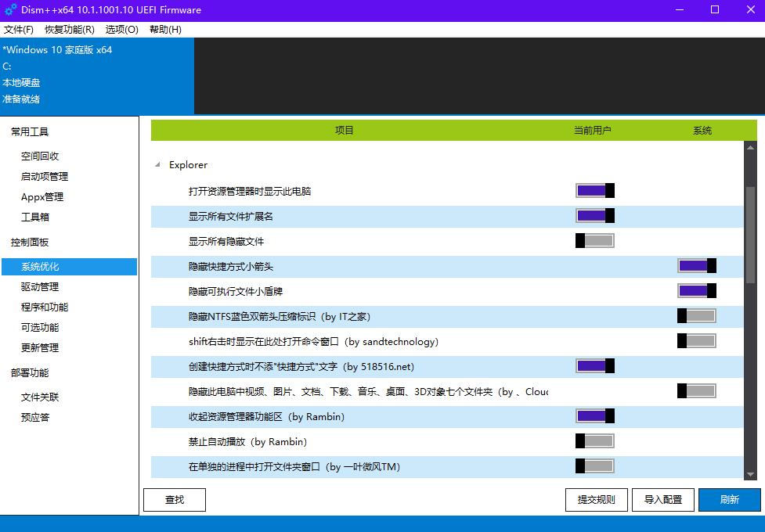Minimize the Dism++ window
The image size is (765, 532).
pyautogui.click(x=680, y=9)
